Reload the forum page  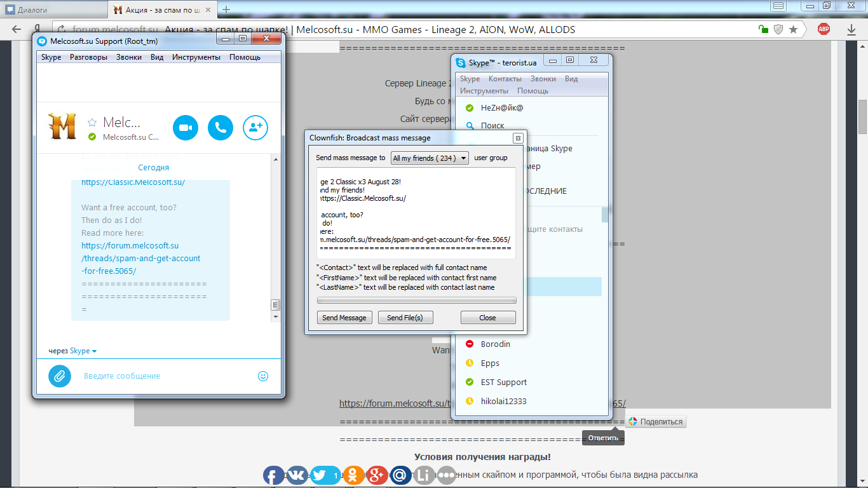click(62, 30)
